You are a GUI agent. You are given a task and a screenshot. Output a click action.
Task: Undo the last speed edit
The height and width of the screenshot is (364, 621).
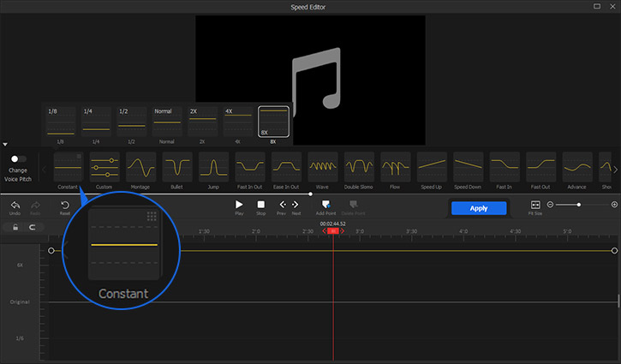(x=15, y=206)
